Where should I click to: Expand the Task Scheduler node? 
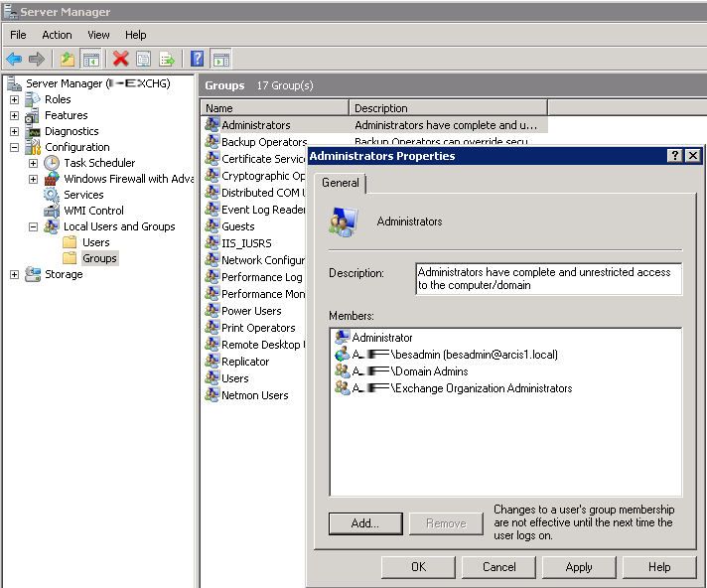coord(33,163)
